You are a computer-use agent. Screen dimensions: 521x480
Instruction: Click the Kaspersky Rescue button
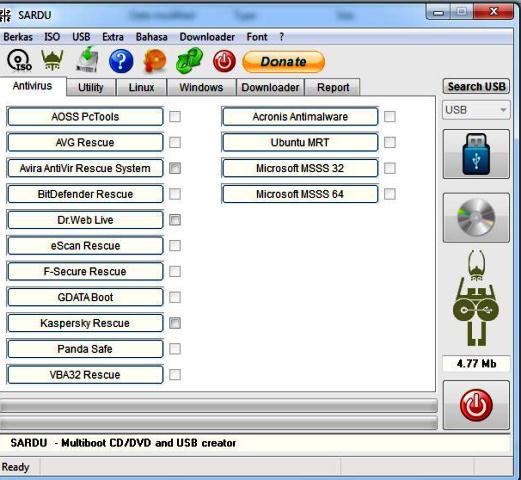(x=85, y=323)
